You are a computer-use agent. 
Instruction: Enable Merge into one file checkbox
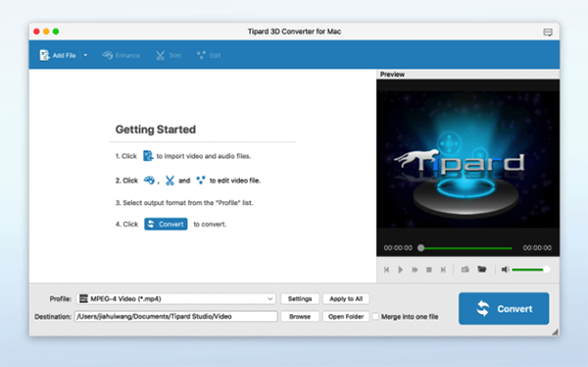click(x=375, y=316)
